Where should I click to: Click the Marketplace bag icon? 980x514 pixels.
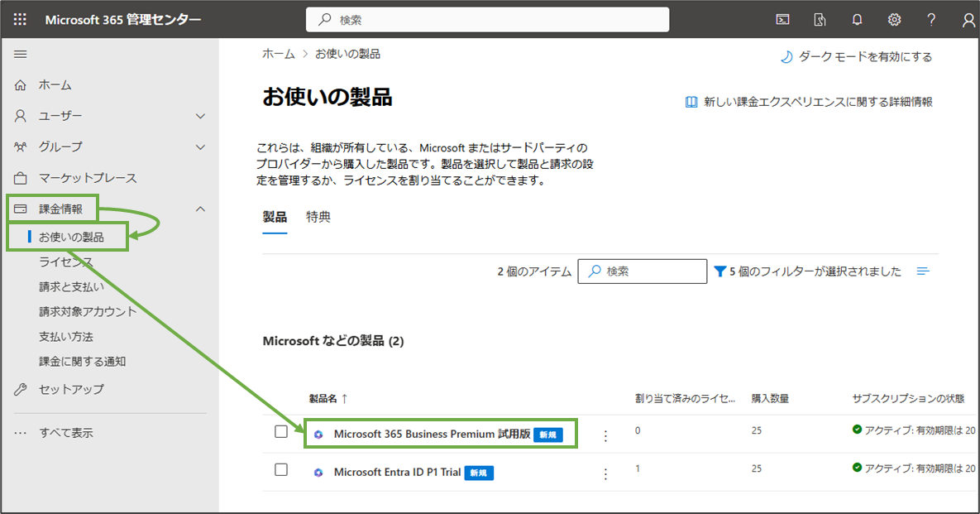(21, 178)
